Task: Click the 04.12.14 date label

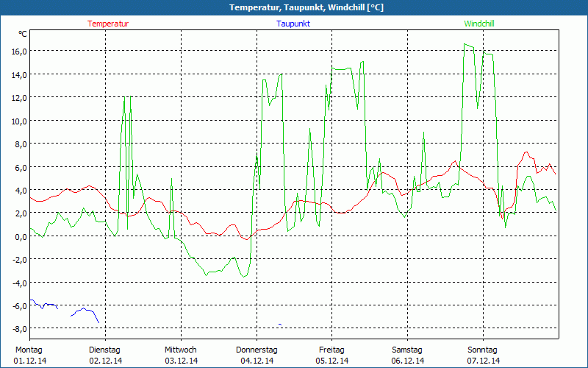Action: (x=257, y=361)
